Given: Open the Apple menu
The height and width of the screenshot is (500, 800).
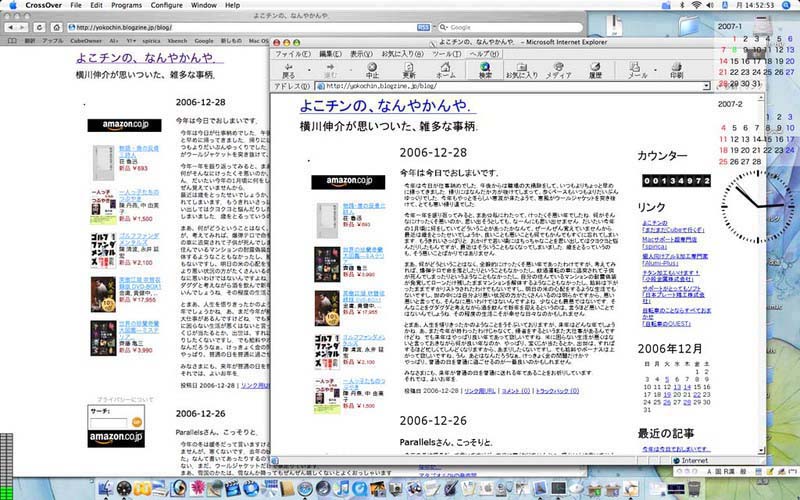Looking at the screenshot, I should (x=13, y=5).
